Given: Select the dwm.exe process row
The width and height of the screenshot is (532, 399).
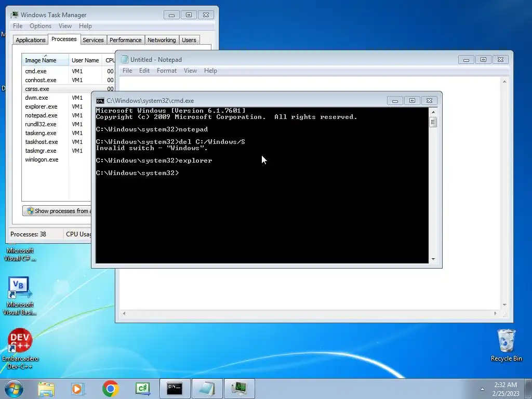Looking at the screenshot, I should coord(57,98).
